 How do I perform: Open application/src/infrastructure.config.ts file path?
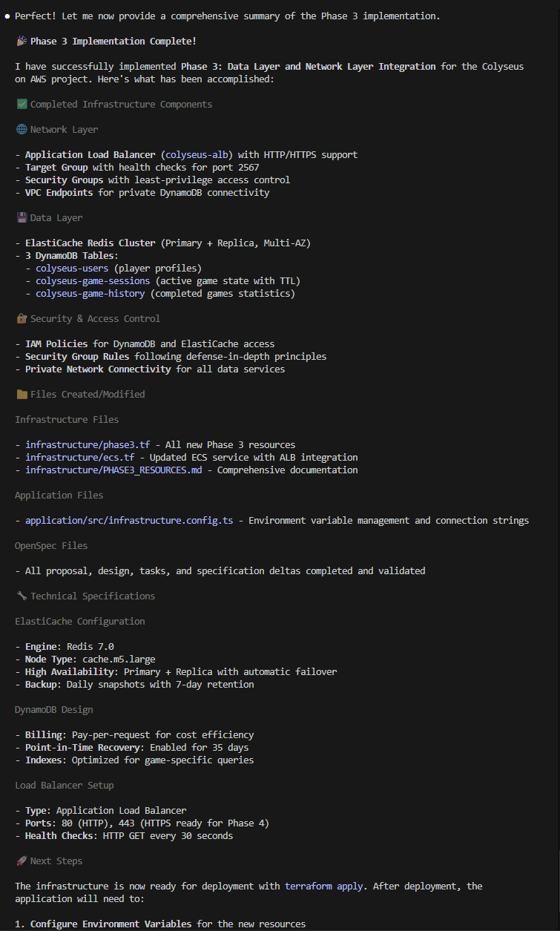pyautogui.click(x=129, y=521)
